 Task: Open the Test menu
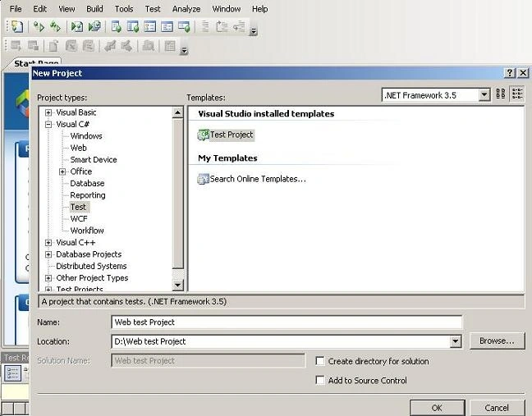click(153, 9)
